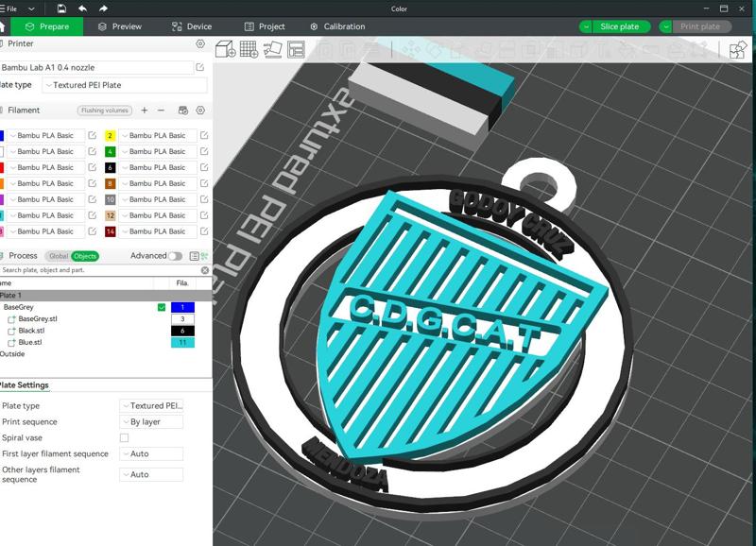The height and width of the screenshot is (546, 756).
Task: Open Plate Settings plate type dropdown
Action: (151, 406)
